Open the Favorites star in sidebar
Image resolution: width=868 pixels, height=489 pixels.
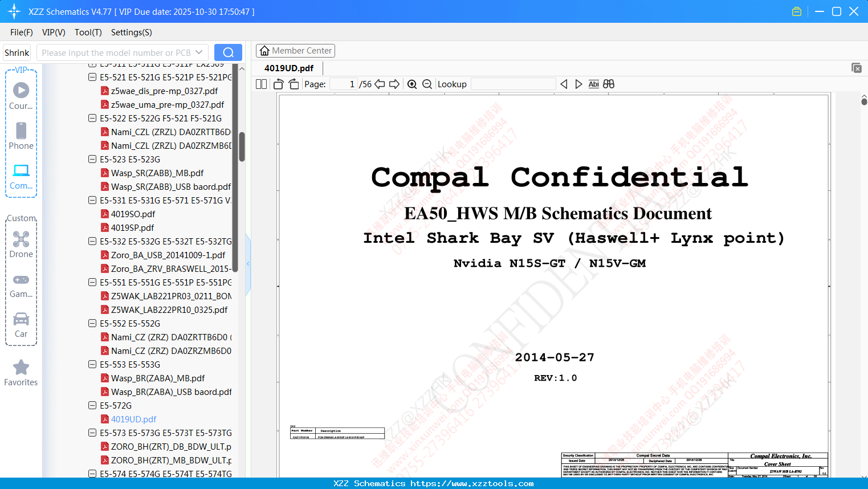click(21, 373)
